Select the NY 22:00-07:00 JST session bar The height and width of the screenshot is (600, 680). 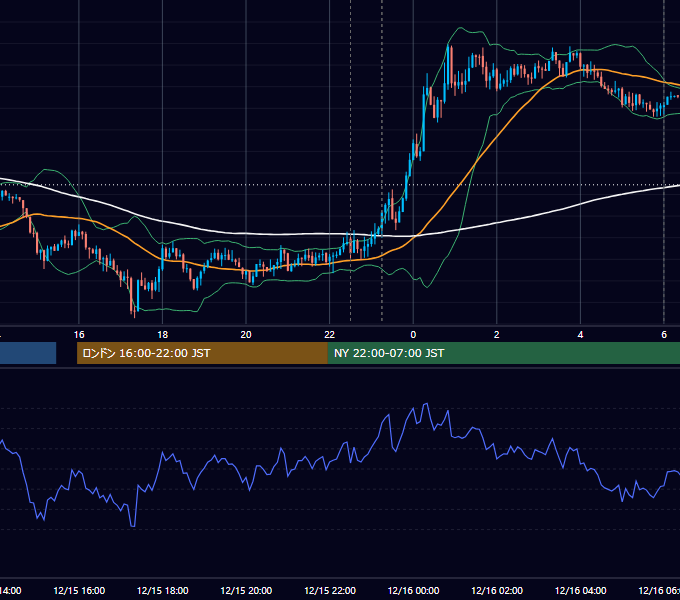504,353
